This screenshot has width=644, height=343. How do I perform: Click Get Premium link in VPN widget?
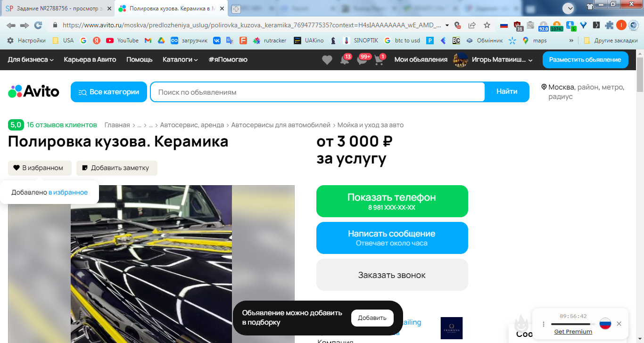573,332
